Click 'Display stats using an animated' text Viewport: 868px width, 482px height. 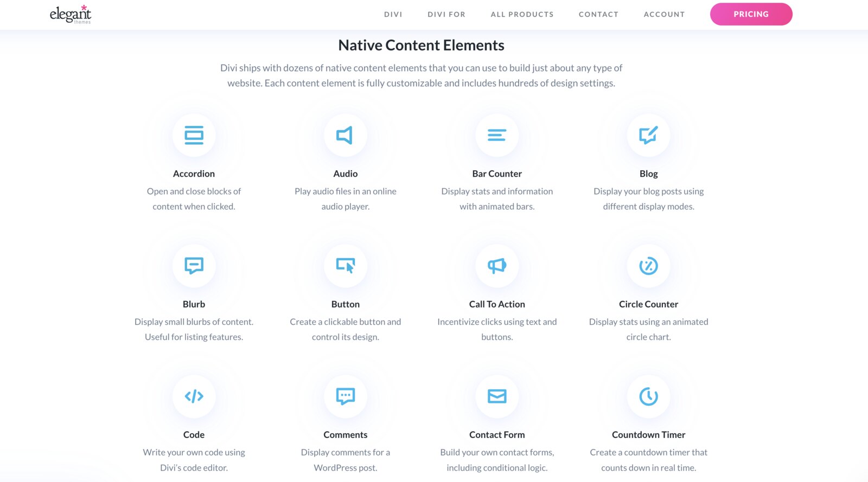coord(648,322)
